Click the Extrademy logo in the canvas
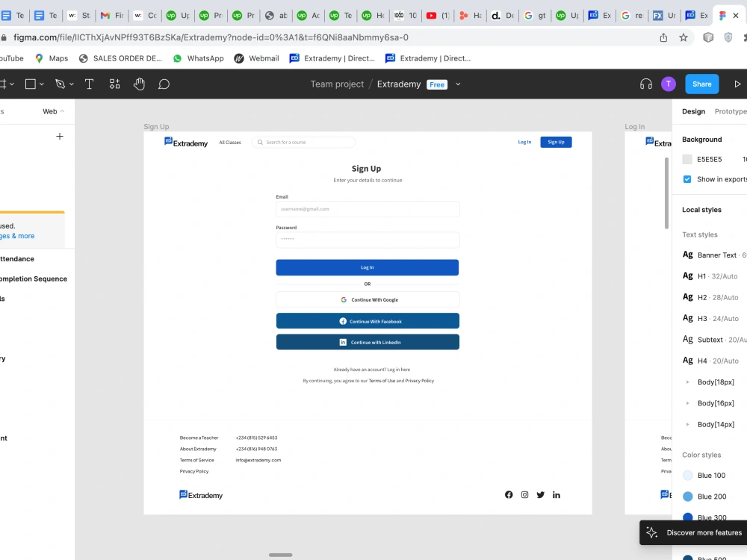This screenshot has width=747, height=560. pyautogui.click(x=185, y=142)
